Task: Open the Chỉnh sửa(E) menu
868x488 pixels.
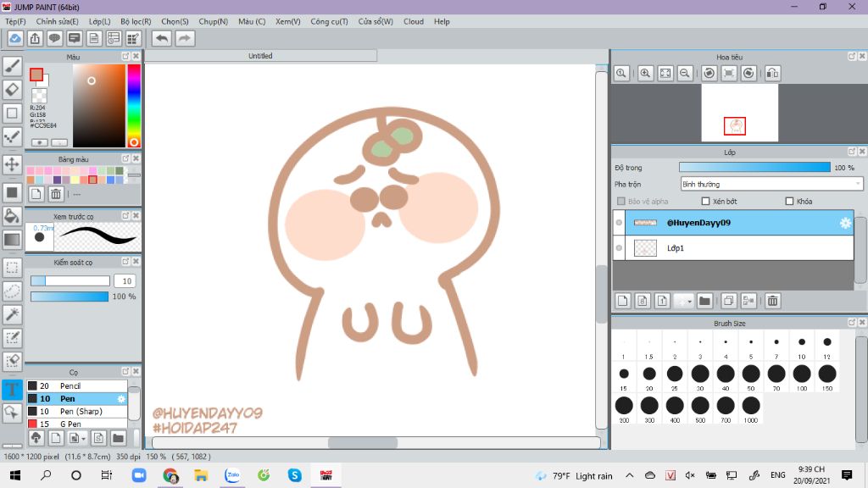Action: (x=57, y=21)
